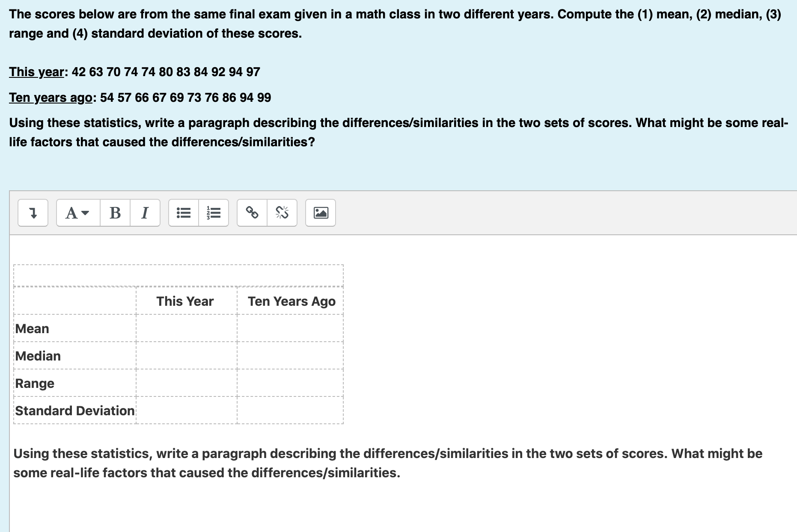Toggle bold formatting
This screenshot has width=797, height=532.
(115, 213)
